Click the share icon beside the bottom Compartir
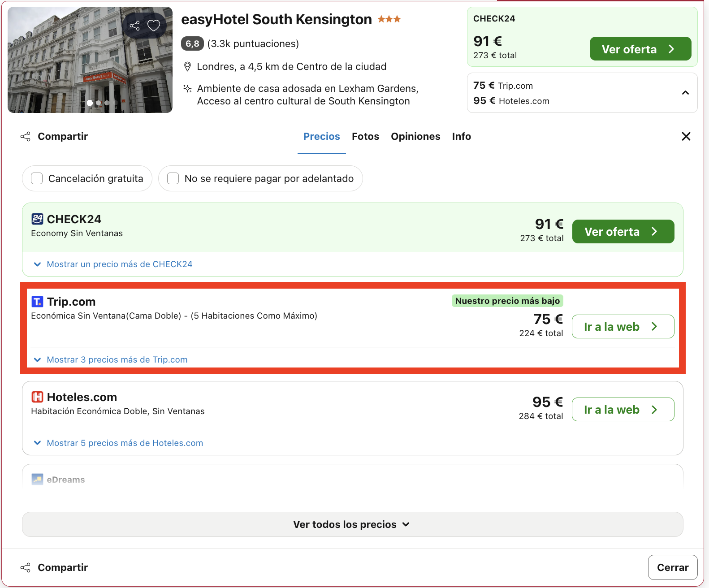This screenshot has height=588, width=709. coord(26,567)
